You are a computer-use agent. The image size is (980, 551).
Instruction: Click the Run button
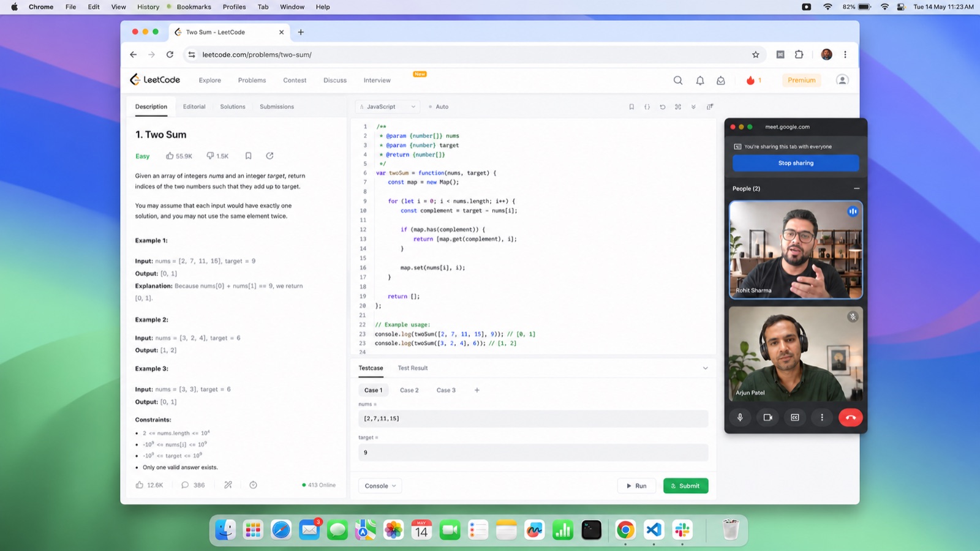[x=636, y=486]
